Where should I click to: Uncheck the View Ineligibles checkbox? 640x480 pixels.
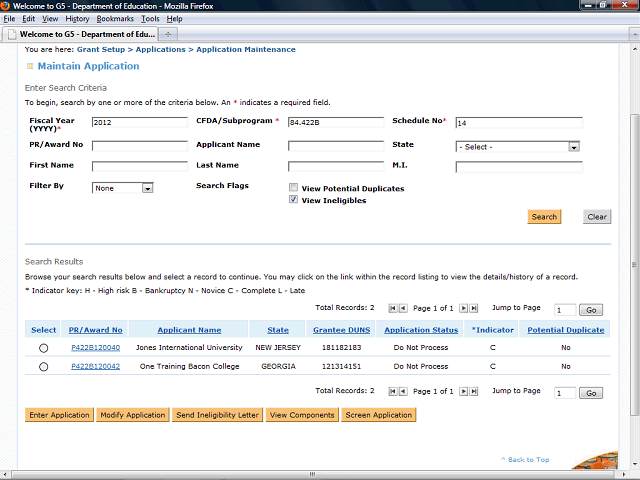click(293, 200)
